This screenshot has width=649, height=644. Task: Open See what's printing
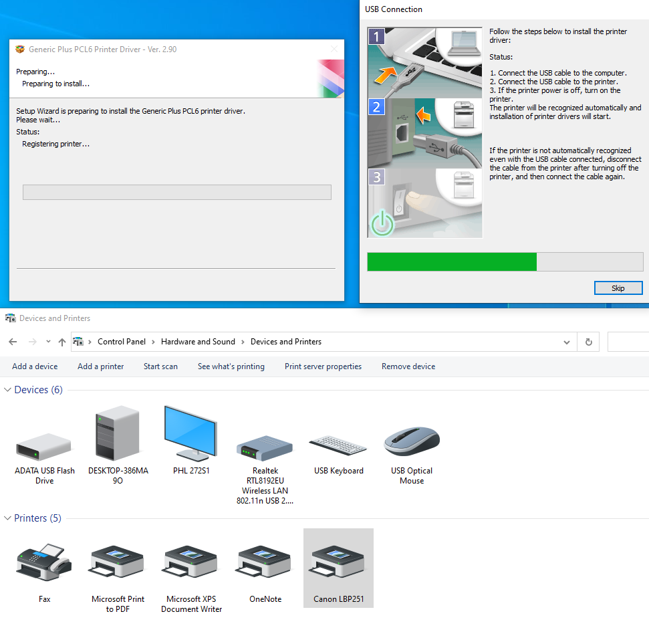click(x=231, y=366)
